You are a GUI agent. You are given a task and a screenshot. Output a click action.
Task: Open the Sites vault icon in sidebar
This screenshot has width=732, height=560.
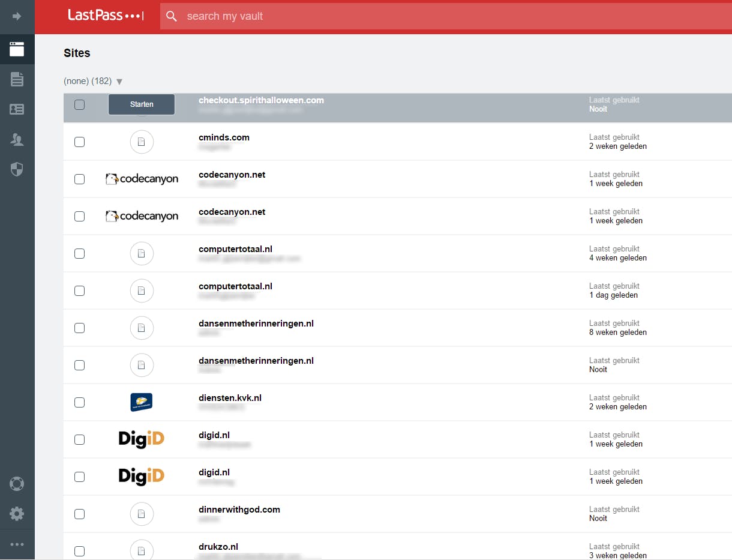pyautogui.click(x=17, y=49)
